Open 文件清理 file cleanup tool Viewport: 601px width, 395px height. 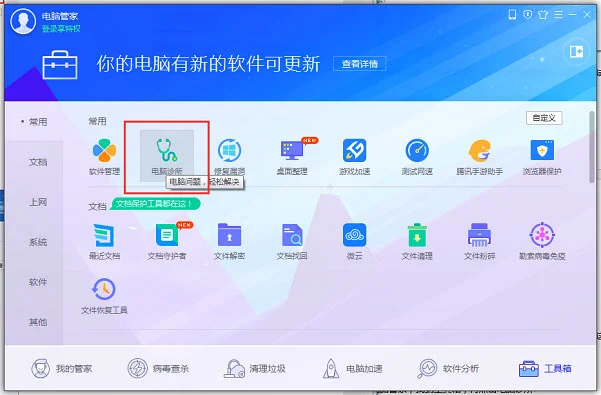(417, 241)
